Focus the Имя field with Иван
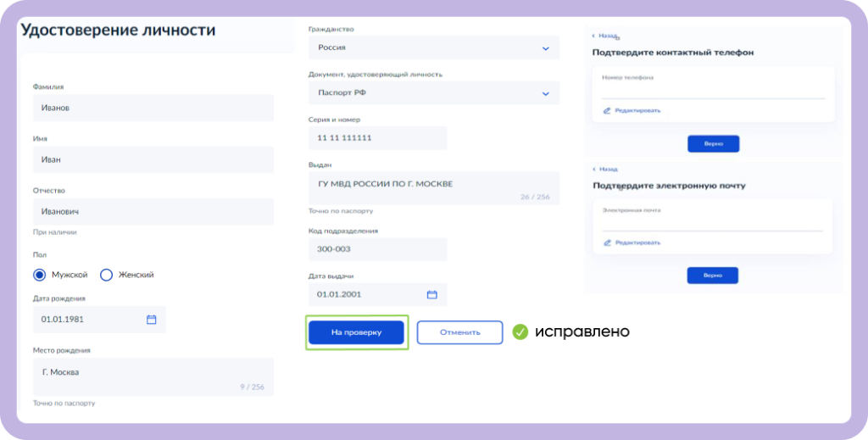This screenshot has height=440, width=868. tap(153, 160)
